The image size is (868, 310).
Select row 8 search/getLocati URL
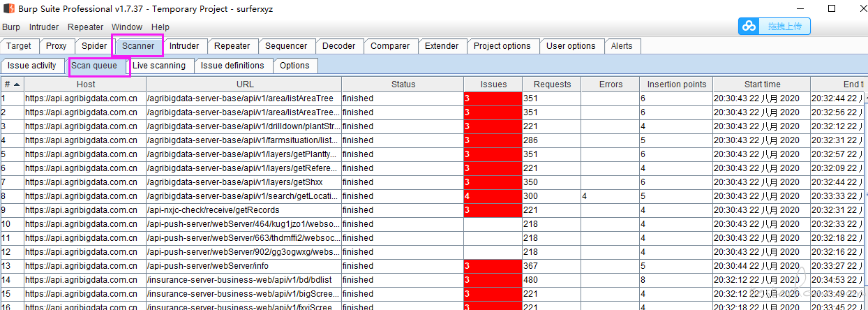point(244,196)
